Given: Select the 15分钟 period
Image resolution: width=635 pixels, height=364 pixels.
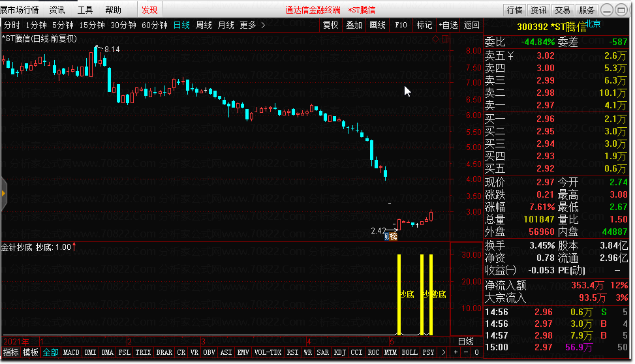Looking at the screenshot, I should click(92, 25).
